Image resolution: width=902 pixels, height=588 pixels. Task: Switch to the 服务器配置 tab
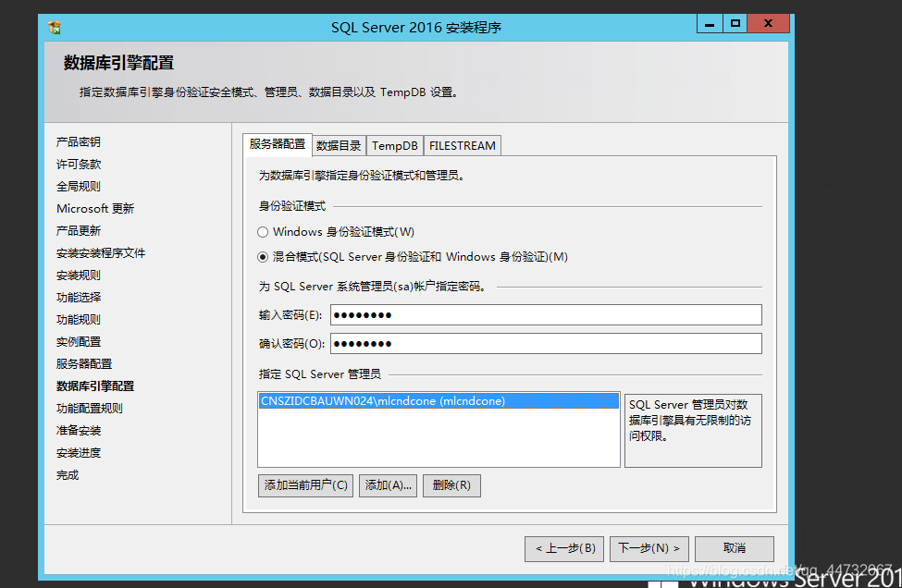point(278,144)
